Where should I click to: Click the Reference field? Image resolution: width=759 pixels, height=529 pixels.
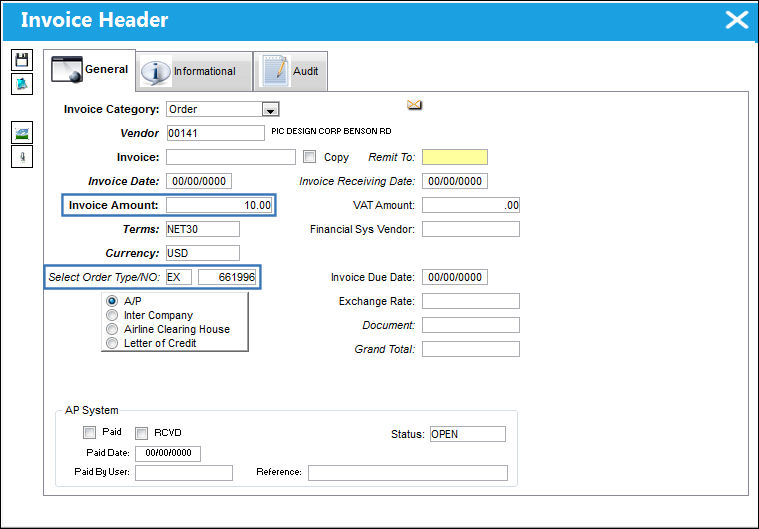pos(408,473)
